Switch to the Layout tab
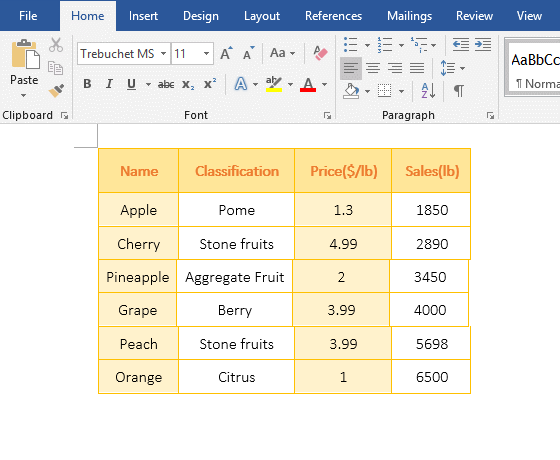The height and width of the screenshot is (460, 560). (x=262, y=16)
